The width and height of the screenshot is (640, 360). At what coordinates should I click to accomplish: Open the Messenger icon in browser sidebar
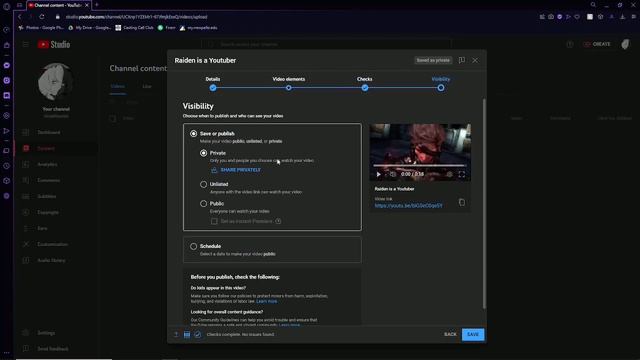[7, 65]
